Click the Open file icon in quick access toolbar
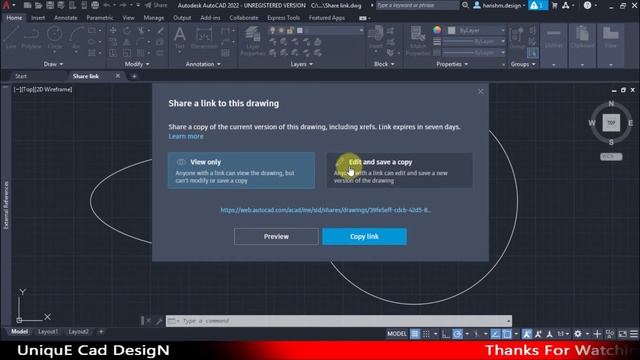Viewport: 640px width, 360px height. pyautogui.click(x=38, y=5)
